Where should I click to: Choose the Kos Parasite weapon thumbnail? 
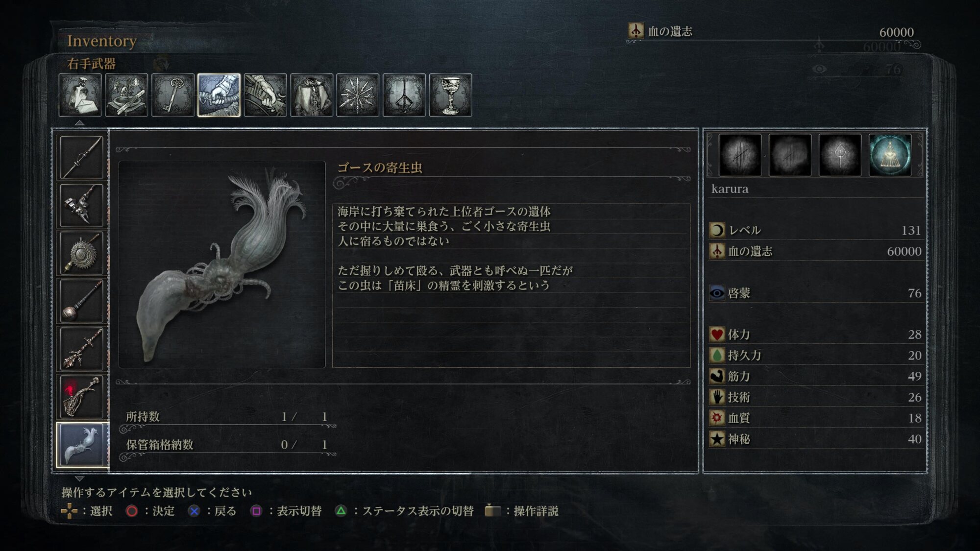(82, 445)
